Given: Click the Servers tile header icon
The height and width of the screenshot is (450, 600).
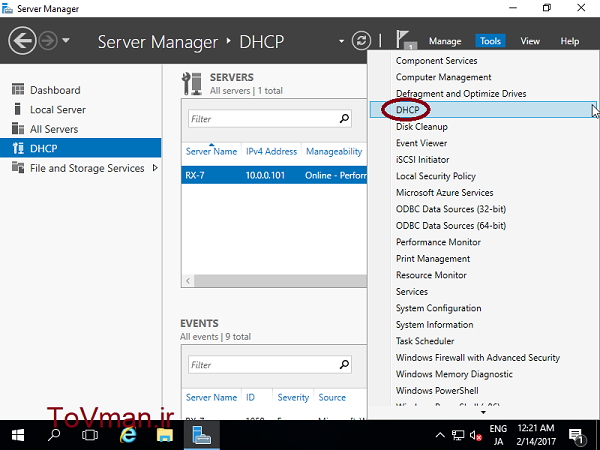Looking at the screenshot, I should click(x=192, y=84).
